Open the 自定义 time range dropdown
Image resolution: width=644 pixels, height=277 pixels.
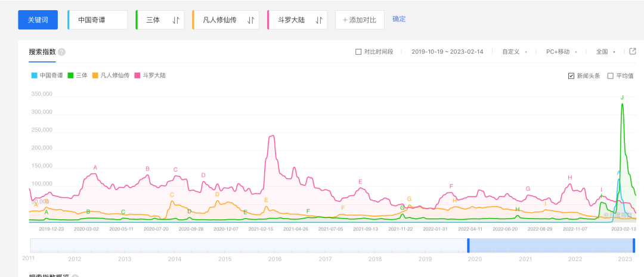(515, 52)
